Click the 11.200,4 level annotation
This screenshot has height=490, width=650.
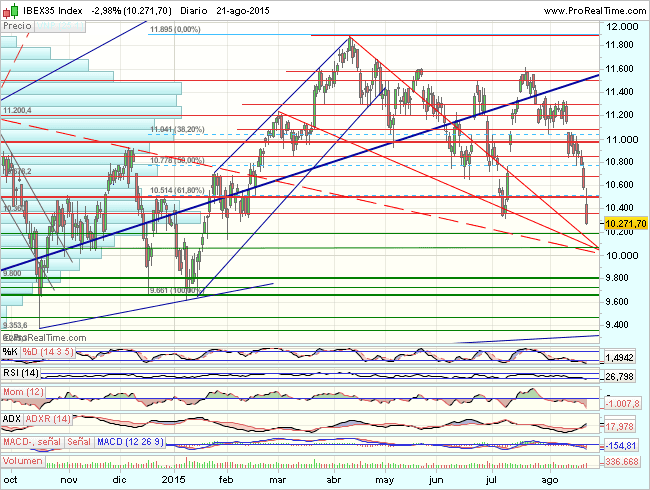17,110
